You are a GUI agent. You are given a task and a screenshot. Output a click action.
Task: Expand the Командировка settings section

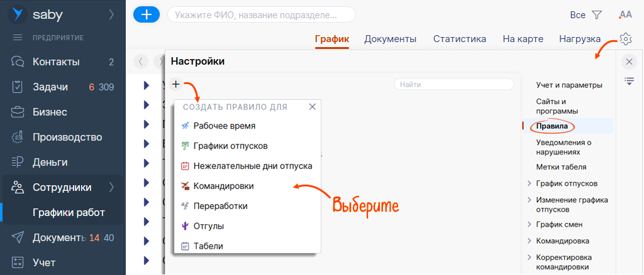click(x=528, y=241)
